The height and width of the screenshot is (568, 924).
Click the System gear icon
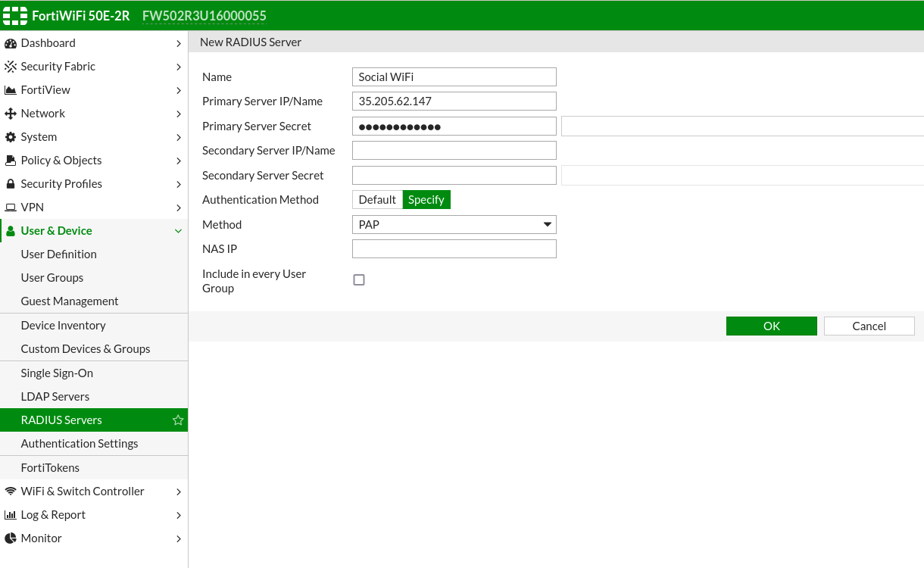(x=11, y=137)
